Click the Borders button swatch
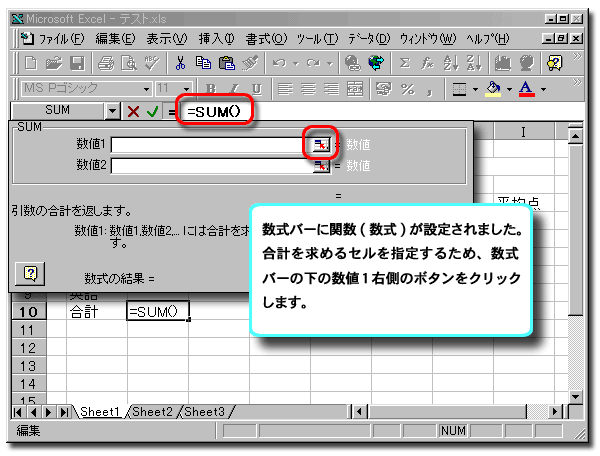The height and width of the screenshot is (456, 600). pyautogui.click(x=459, y=89)
